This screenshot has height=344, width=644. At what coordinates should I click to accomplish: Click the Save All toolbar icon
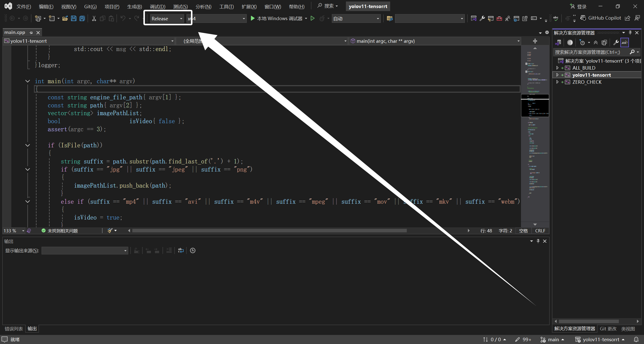82,18
